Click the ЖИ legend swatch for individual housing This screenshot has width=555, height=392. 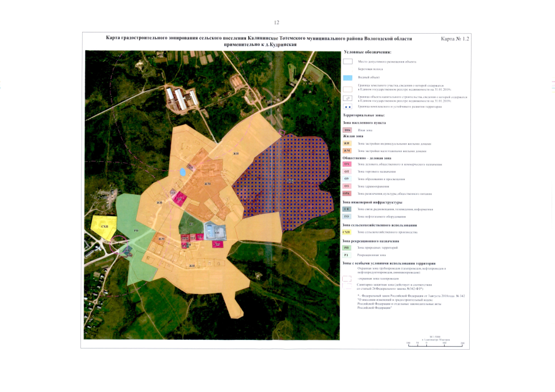(x=347, y=143)
